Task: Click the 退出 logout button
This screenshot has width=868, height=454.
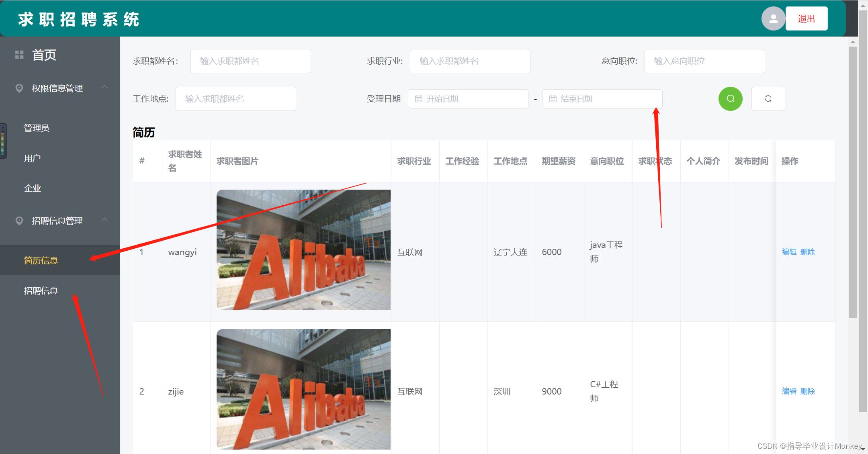Action: pyautogui.click(x=807, y=18)
